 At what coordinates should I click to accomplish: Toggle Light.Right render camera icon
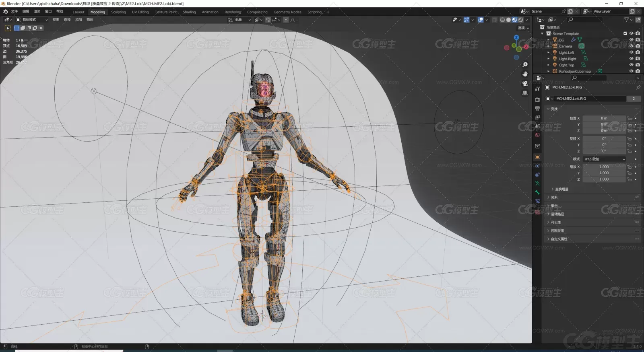point(638,58)
